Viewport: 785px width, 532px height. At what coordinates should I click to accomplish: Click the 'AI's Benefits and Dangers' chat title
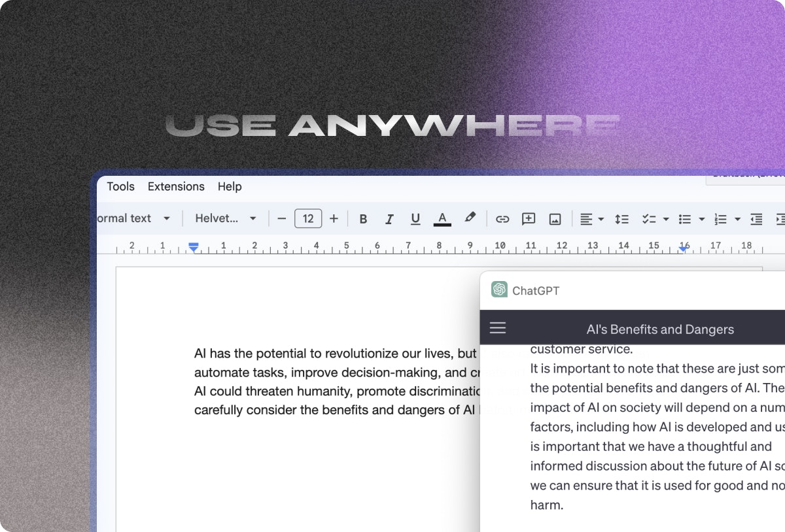pos(660,329)
